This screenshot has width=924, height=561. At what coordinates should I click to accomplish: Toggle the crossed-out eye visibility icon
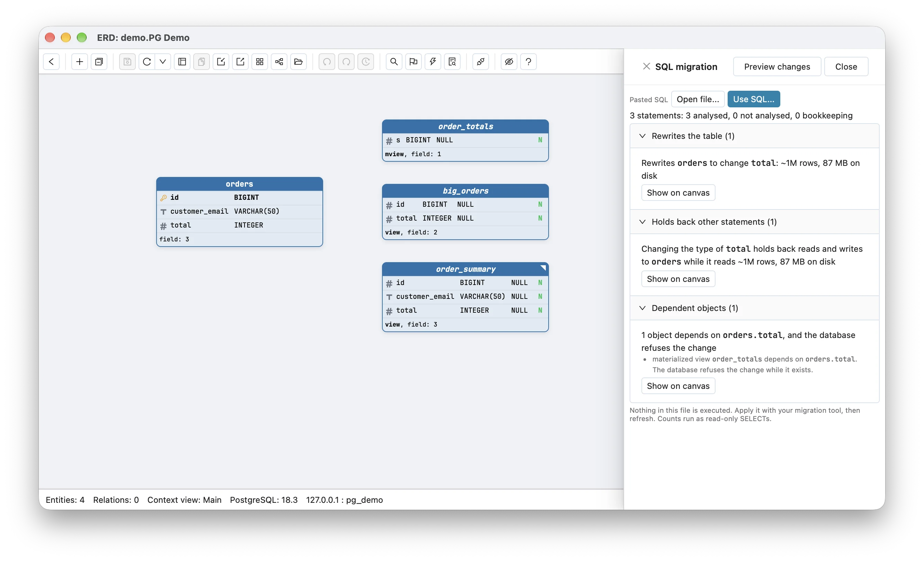pyautogui.click(x=509, y=62)
